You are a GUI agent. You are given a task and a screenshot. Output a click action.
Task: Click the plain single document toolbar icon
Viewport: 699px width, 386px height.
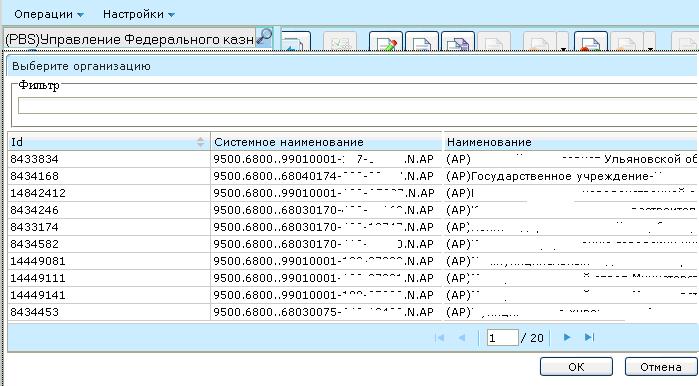point(422,41)
